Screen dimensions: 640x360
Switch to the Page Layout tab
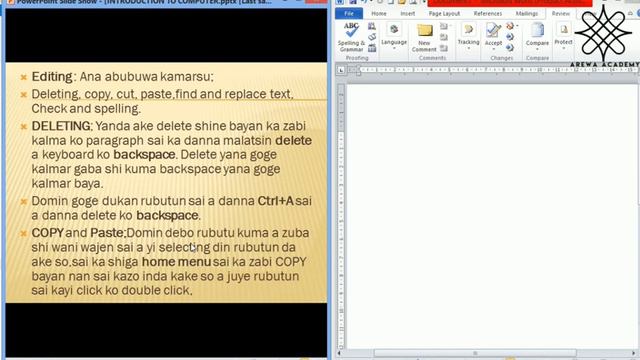tap(444, 13)
